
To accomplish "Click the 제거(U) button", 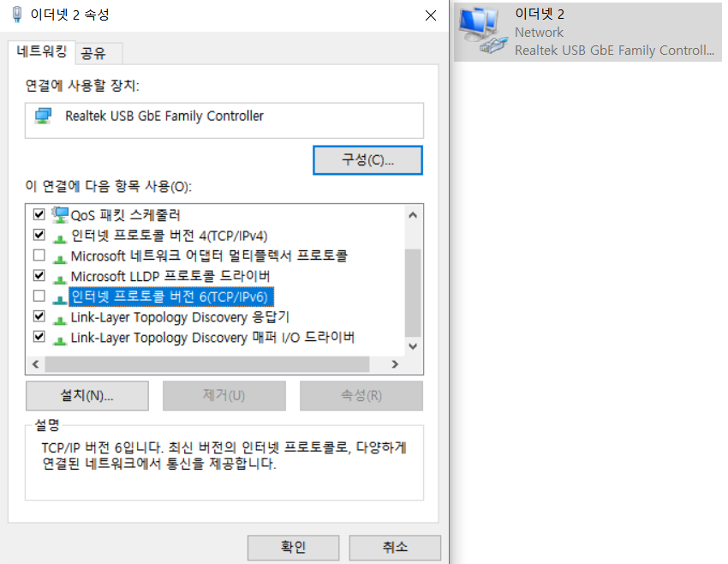I will pos(224,396).
